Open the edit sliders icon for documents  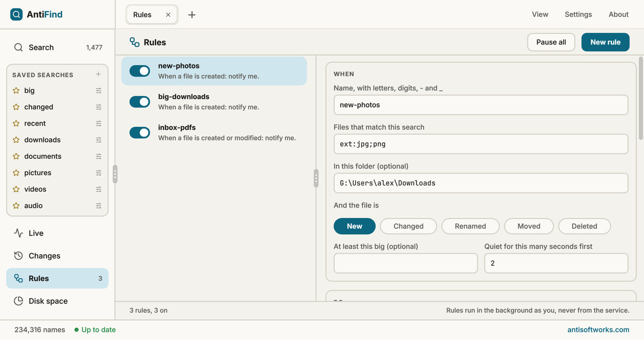coord(99,156)
